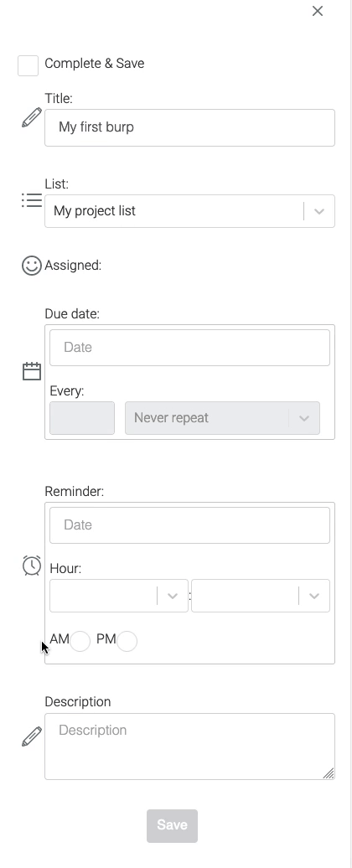This screenshot has height=868, width=352.
Task: Check the Complete & Save checkbox
Action: pyautogui.click(x=28, y=65)
